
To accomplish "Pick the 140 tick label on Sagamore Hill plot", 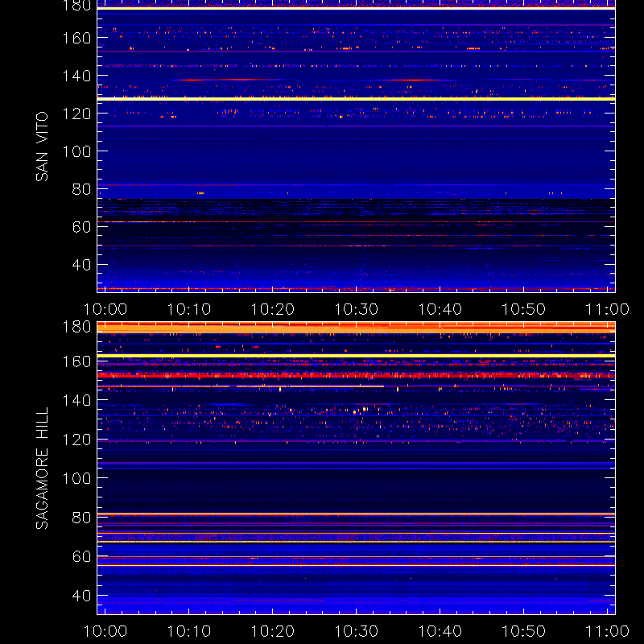I will coord(76,400).
